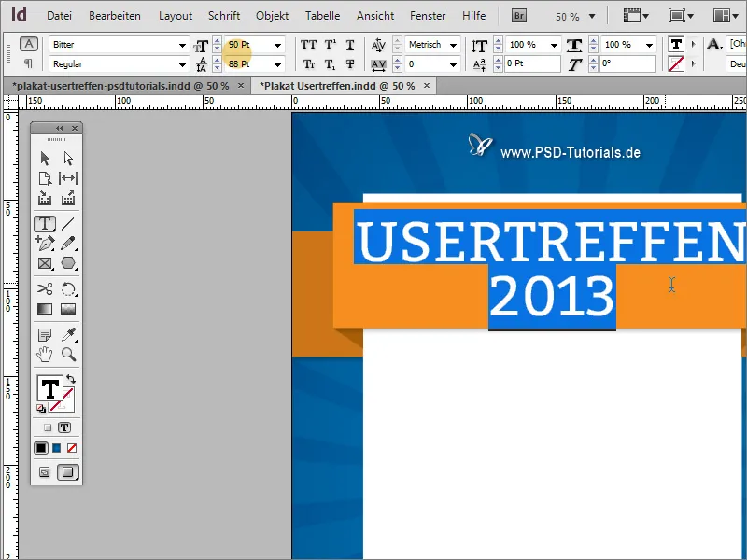
Task: Select the Polygon frame tool
Action: point(68,264)
